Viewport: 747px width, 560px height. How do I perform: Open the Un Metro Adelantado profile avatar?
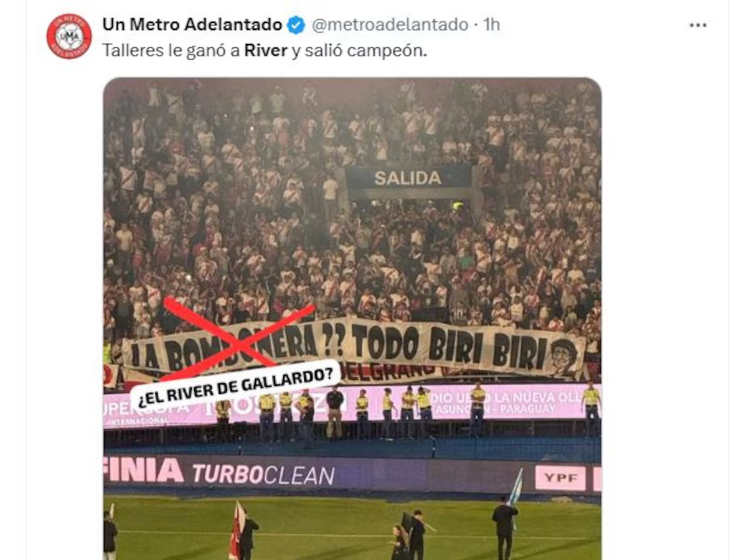pyautogui.click(x=69, y=36)
